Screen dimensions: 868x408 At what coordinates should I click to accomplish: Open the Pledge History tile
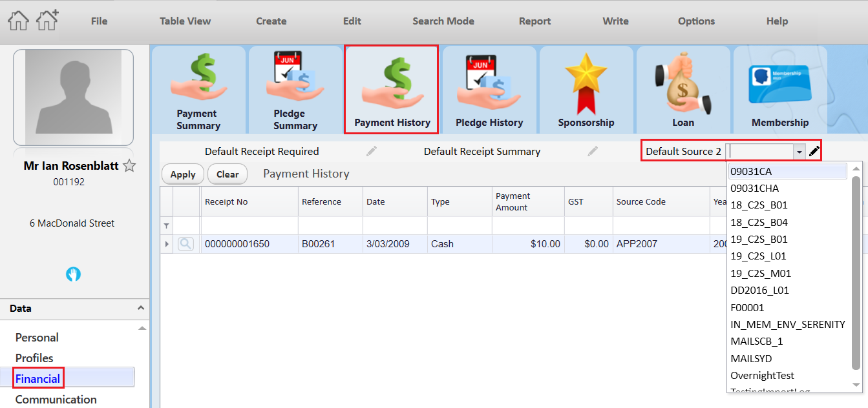[x=489, y=90]
